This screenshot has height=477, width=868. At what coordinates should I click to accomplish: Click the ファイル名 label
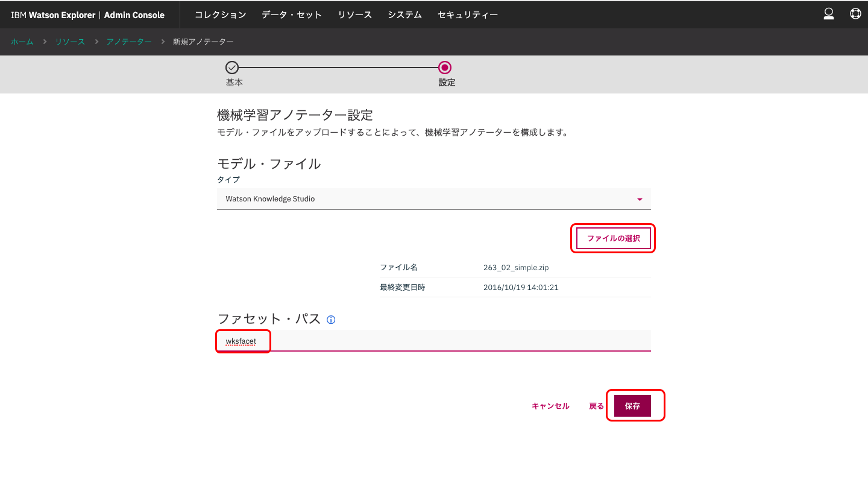coord(398,267)
